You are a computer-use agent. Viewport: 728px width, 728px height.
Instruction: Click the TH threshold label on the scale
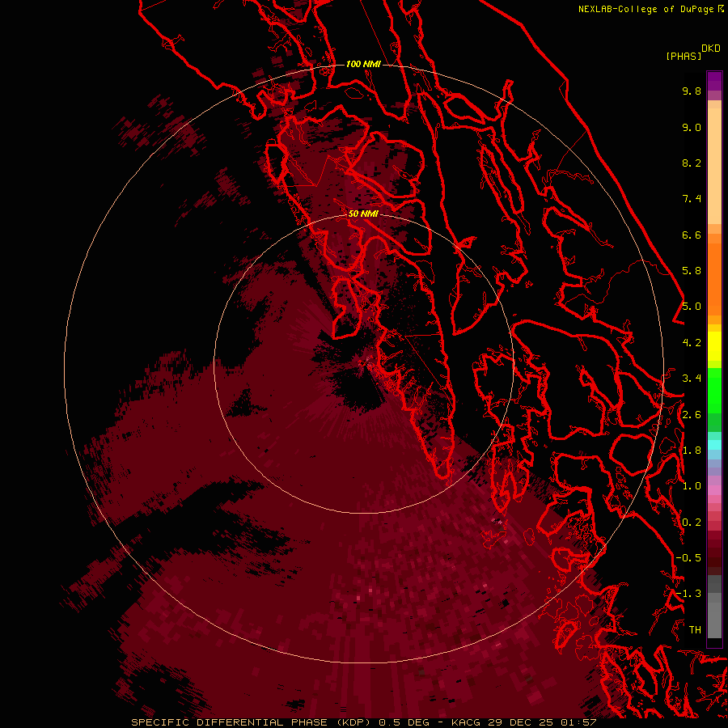[695, 630]
